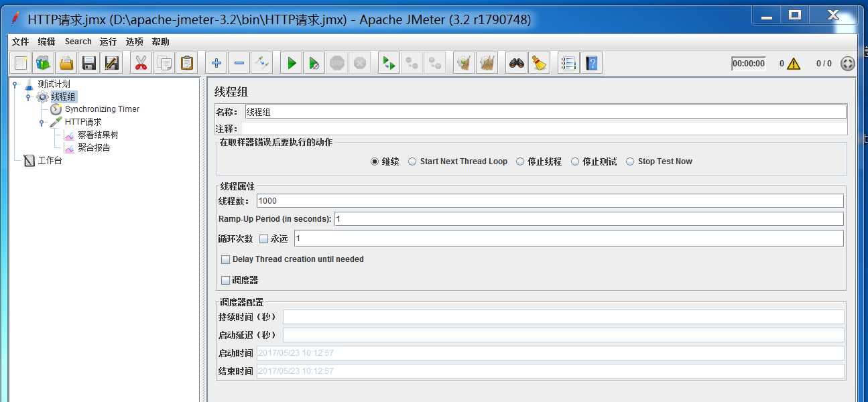Click the Expand All plus icon

point(216,64)
